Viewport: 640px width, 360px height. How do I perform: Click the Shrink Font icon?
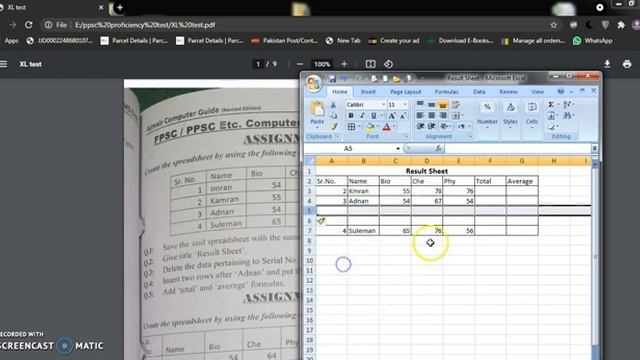click(x=402, y=116)
